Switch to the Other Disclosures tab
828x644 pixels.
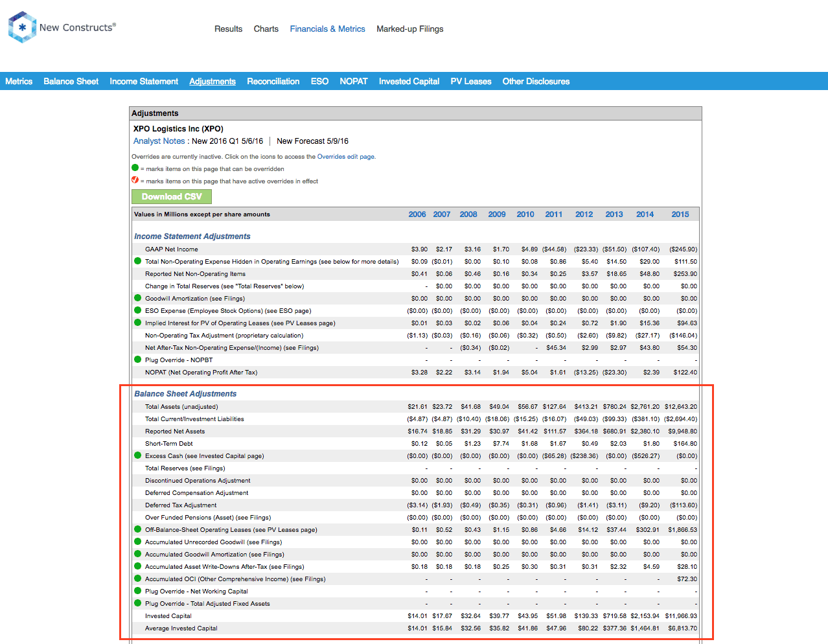[x=536, y=82]
